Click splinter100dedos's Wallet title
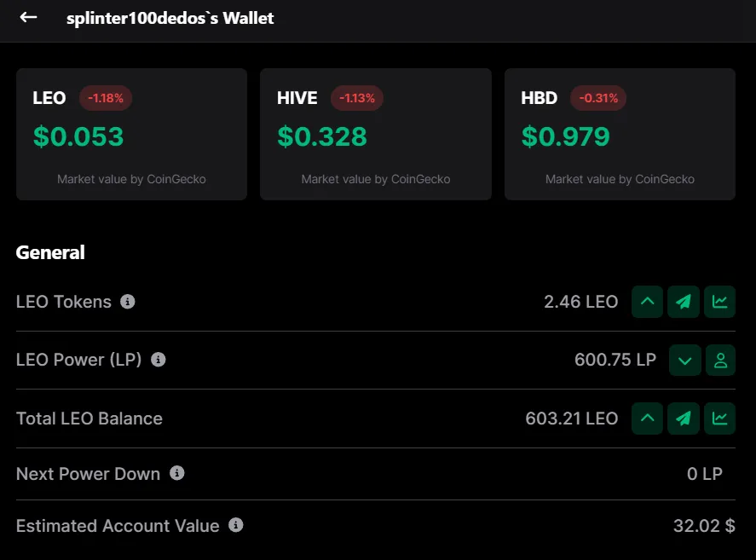Image resolution: width=756 pixels, height=560 pixels. tap(170, 19)
